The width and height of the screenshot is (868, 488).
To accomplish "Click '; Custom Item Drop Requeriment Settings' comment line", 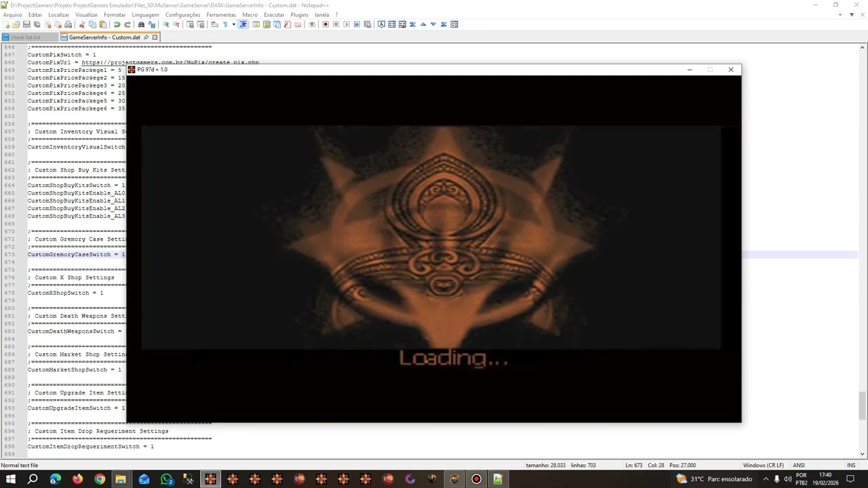I will pyautogui.click(x=98, y=431).
